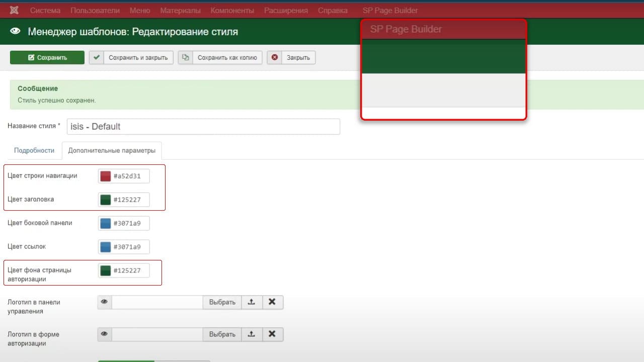Open the Система menu

tap(45, 10)
